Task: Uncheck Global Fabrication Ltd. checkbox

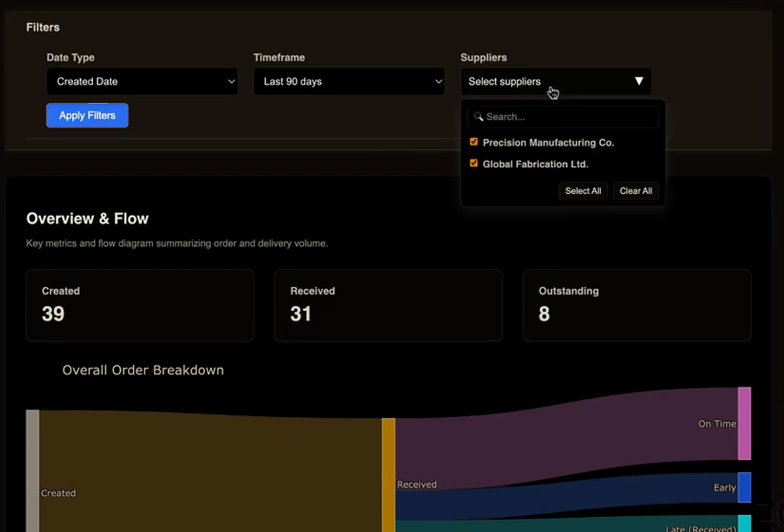Action: [473, 163]
